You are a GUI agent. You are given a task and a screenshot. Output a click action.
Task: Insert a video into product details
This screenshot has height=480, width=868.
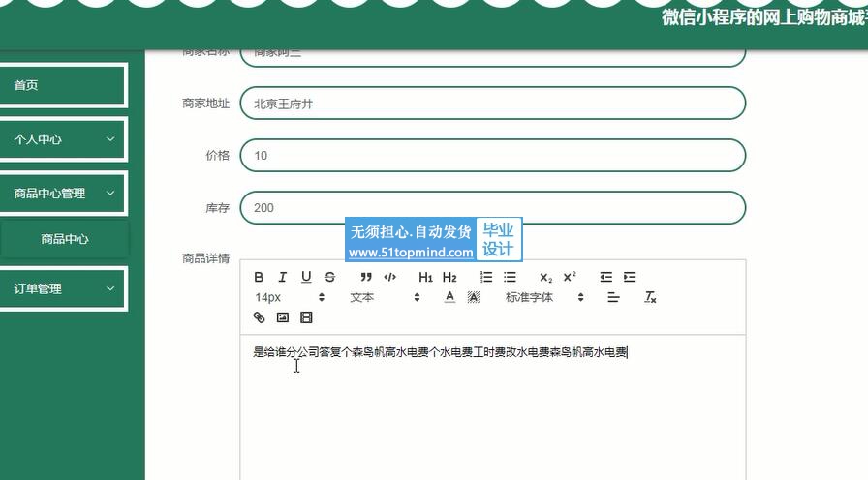tap(306, 317)
